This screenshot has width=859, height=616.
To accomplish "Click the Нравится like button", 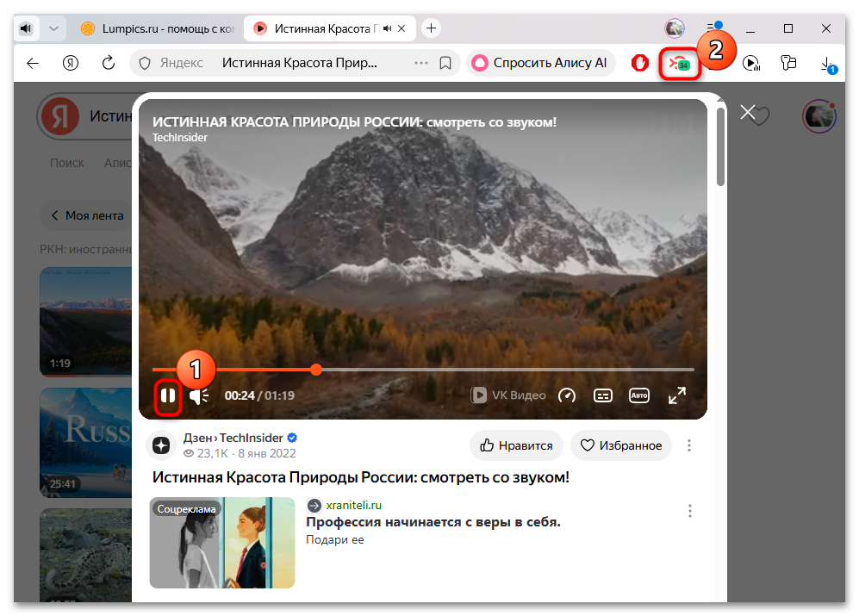I will pyautogui.click(x=517, y=445).
